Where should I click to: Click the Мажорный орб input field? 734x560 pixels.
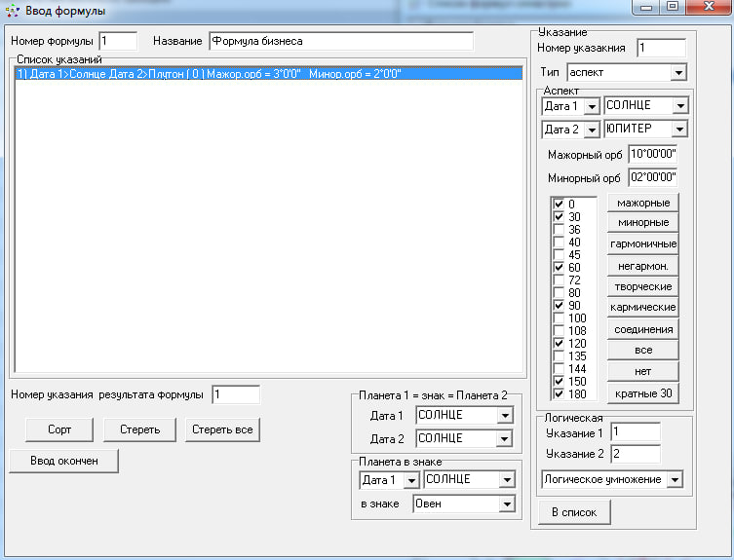coord(653,154)
